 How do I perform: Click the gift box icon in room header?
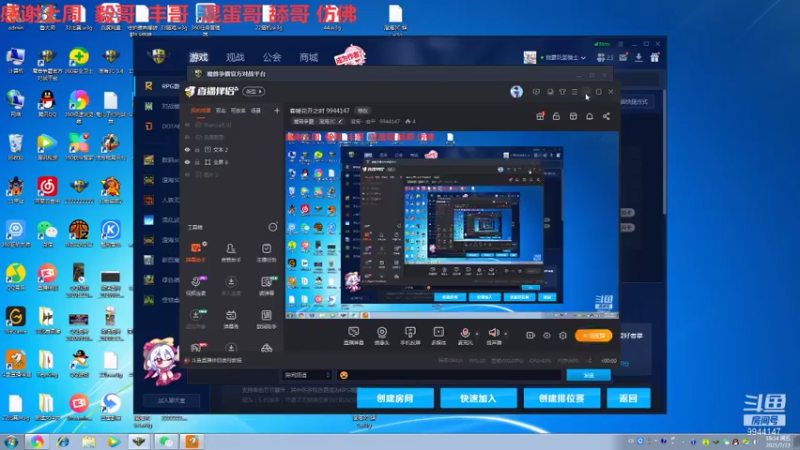click(x=540, y=116)
